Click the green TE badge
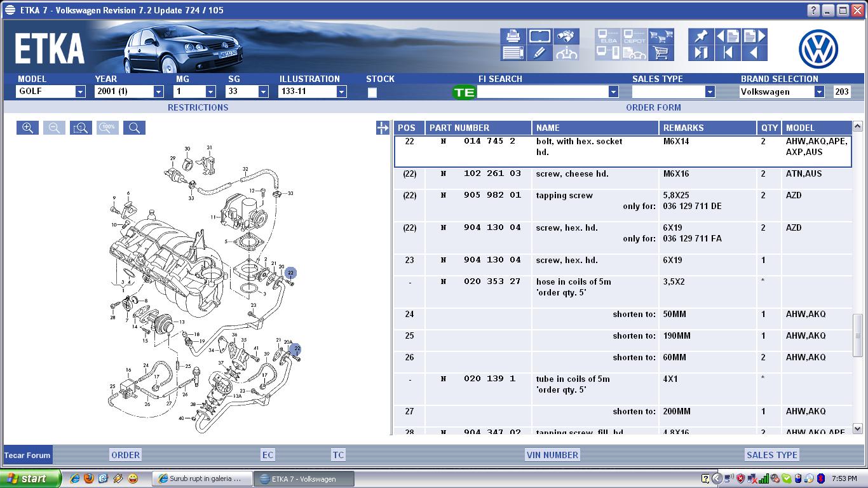The image size is (868, 488). 464,92
